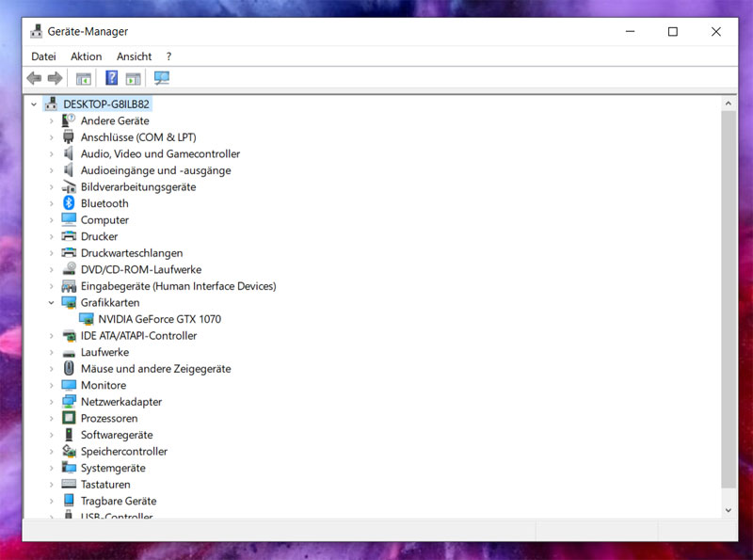This screenshot has height=560, width=753.
Task: Click the NVIDIA GeForce GTX 1070 device icon
Action: coord(87,319)
